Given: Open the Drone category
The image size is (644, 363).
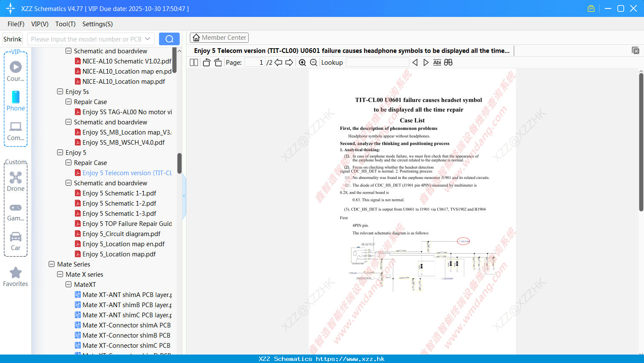Looking at the screenshot, I should 16,181.
